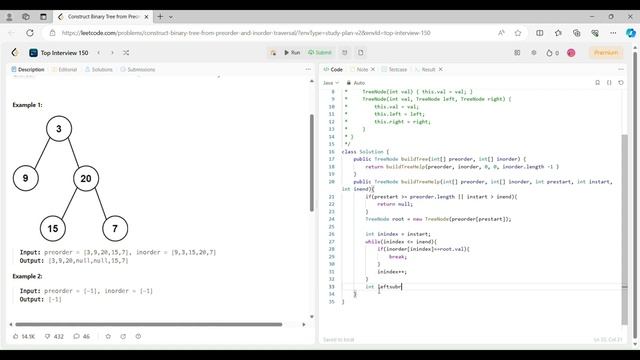The width and height of the screenshot is (640, 360).
Task: Reset code to the default template
Action: tap(621, 82)
